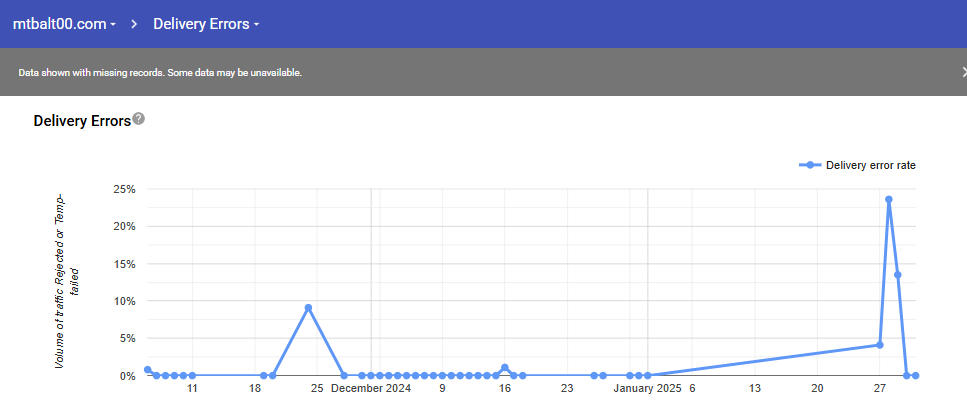The image size is (967, 417).
Task: Click the 'Data shown with missing records' message
Action: tap(160, 73)
